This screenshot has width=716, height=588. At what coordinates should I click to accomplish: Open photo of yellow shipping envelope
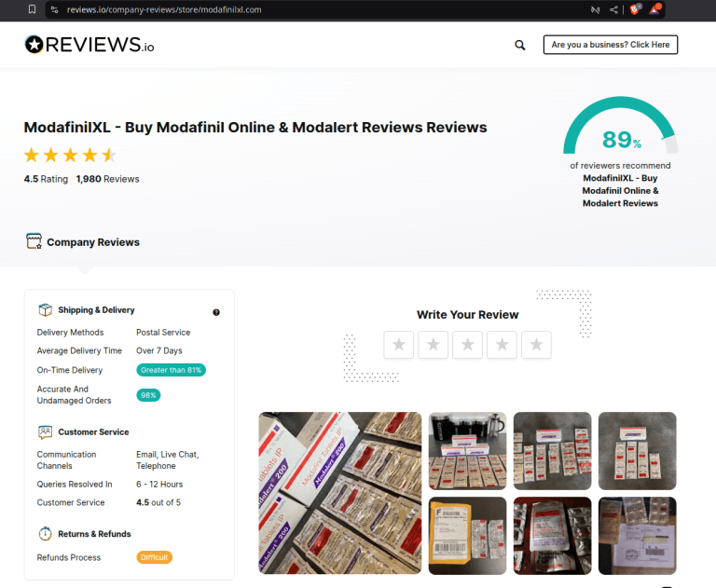coord(467,536)
